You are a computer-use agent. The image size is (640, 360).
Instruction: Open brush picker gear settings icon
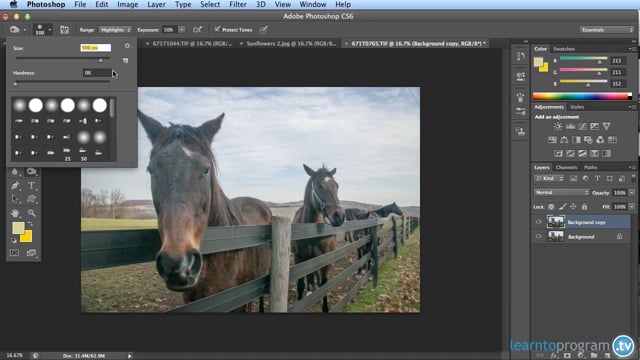point(127,46)
